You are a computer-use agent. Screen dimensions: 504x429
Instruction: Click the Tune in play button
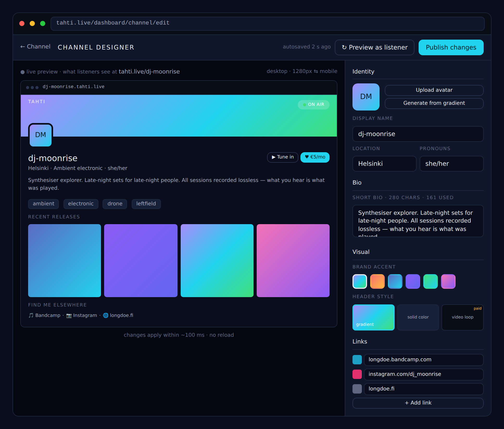tap(282, 157)
